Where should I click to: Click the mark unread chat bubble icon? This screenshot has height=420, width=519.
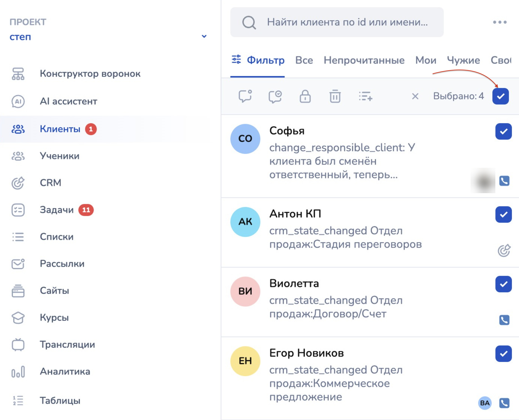click(x=245, y=96)
